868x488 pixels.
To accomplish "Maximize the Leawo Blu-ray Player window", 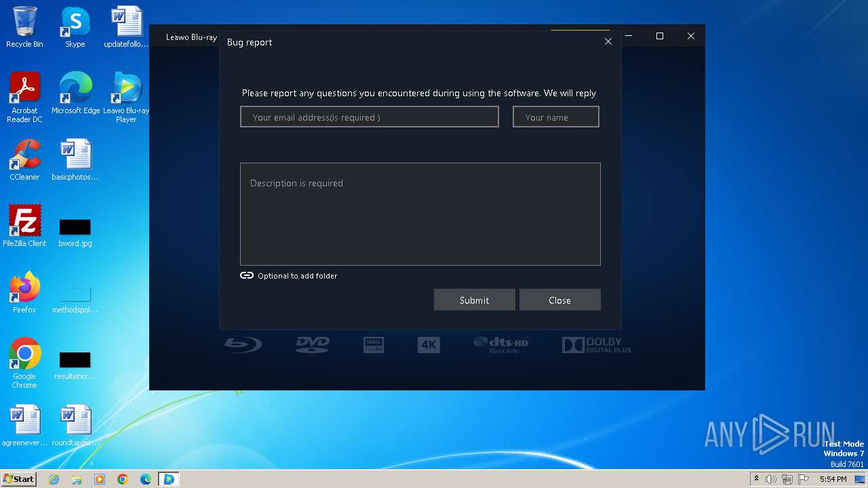I will [660, 36].
